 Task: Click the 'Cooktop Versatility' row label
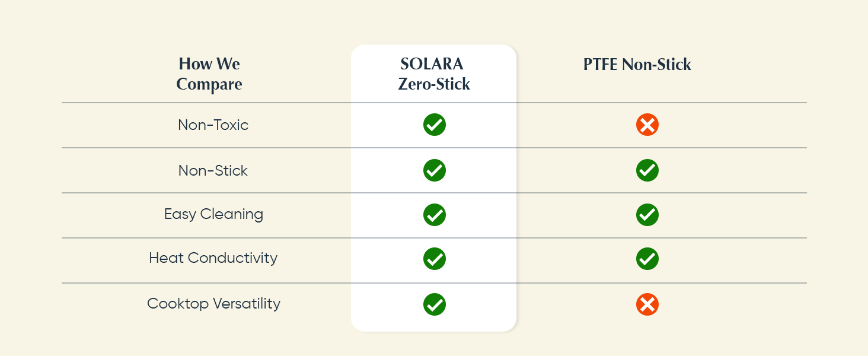pyautogui.click(x=213, y=304)
